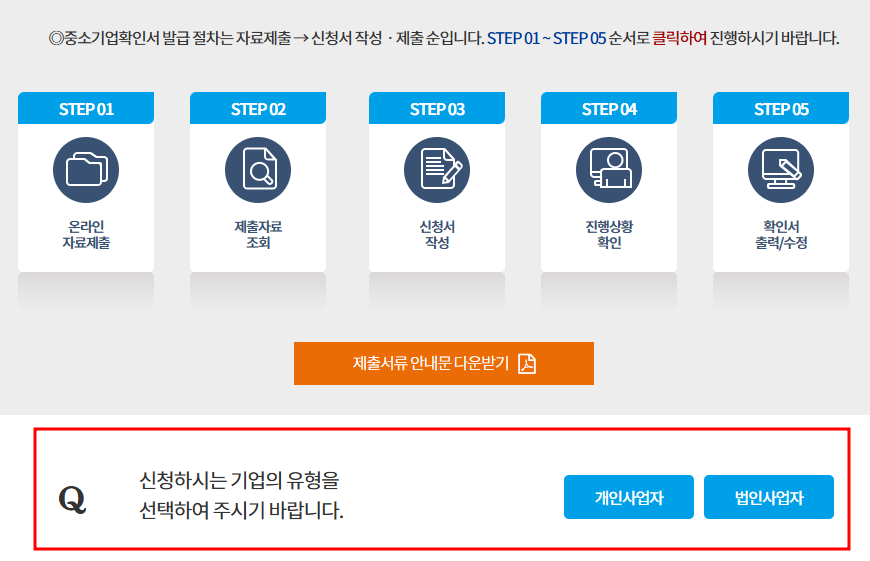Screen dimensions: 870x561
Task: Open the STEP 03 header tab
Action: point(437,108)
